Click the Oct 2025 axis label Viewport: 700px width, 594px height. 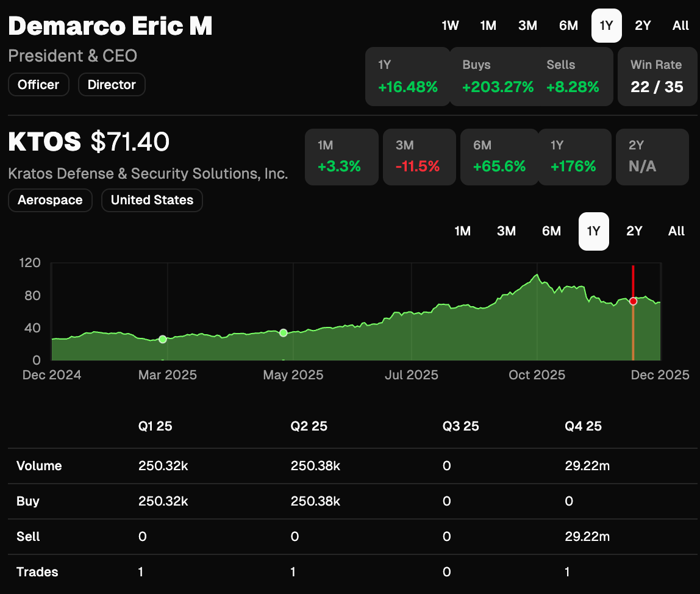point(537,374)
